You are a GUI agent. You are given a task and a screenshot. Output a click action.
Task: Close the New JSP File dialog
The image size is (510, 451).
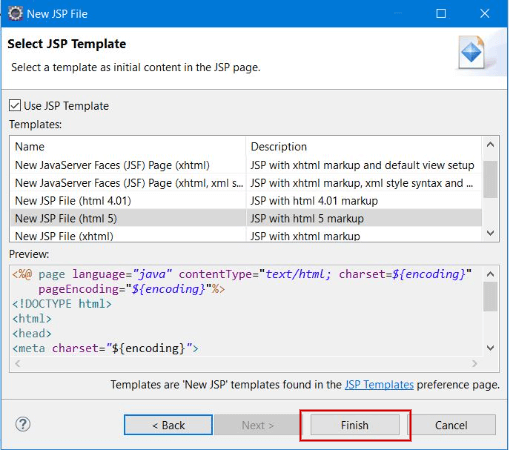click(484, 14)
